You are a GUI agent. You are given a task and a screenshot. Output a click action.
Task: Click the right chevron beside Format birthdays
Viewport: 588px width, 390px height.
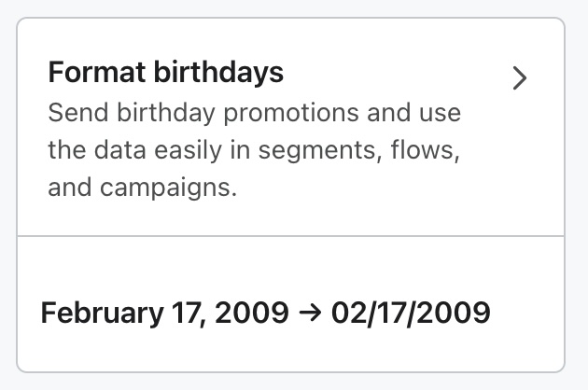(x=521, y=78)
